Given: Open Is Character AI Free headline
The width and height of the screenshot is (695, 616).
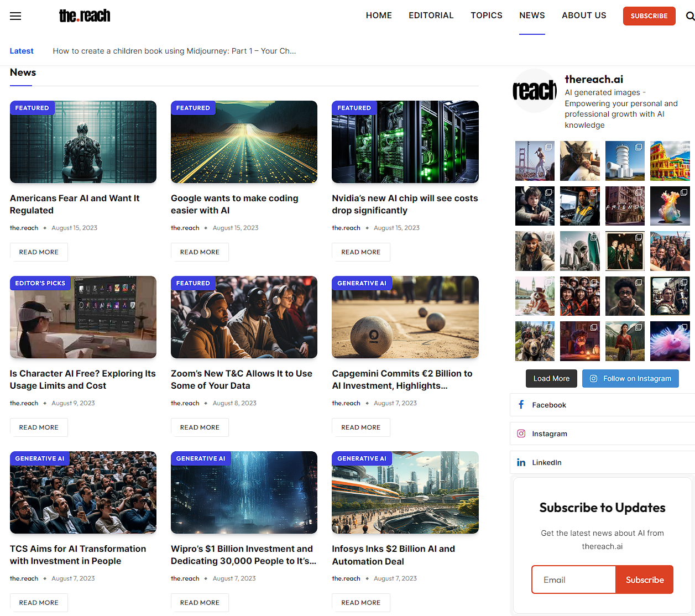Looking at the screenshot, I should pos(83,379).
